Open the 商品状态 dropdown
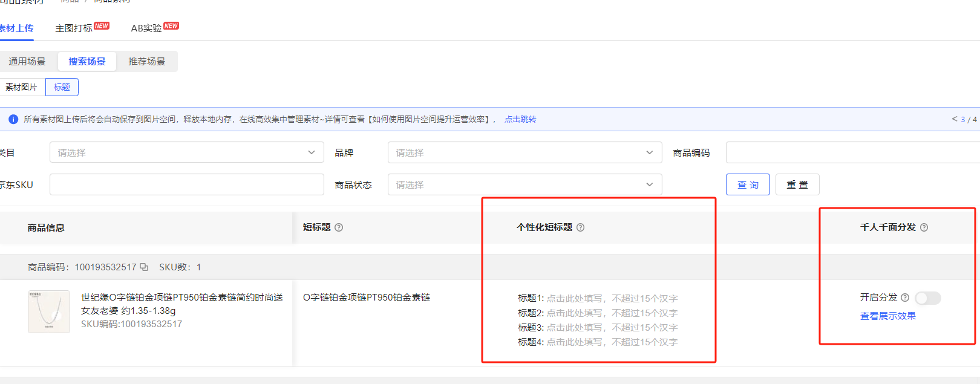Image resolution: width=980 pixels, height=384 pixels. pos(524,184)
